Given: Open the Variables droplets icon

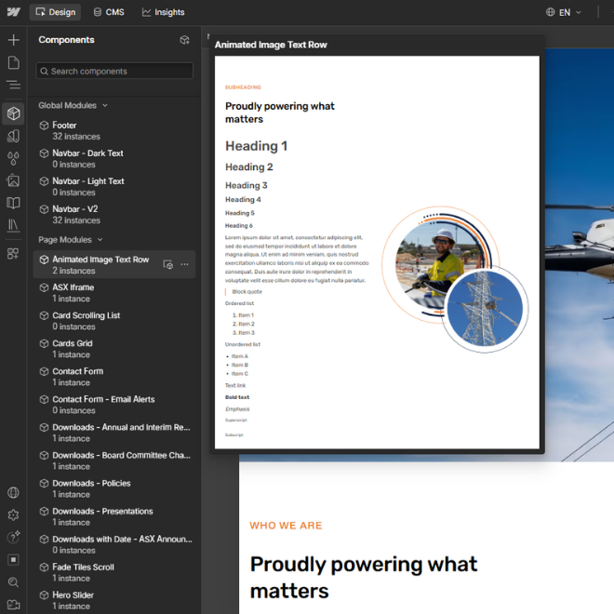Looking at the screenshot, I should (13, 158).
